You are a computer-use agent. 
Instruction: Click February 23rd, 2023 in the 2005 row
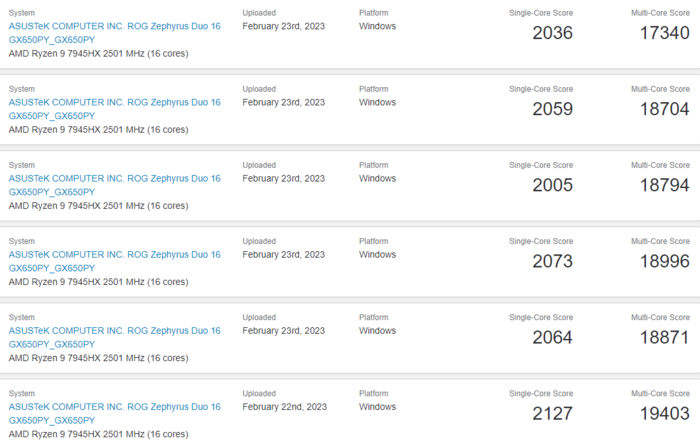[x=283, y=179]
